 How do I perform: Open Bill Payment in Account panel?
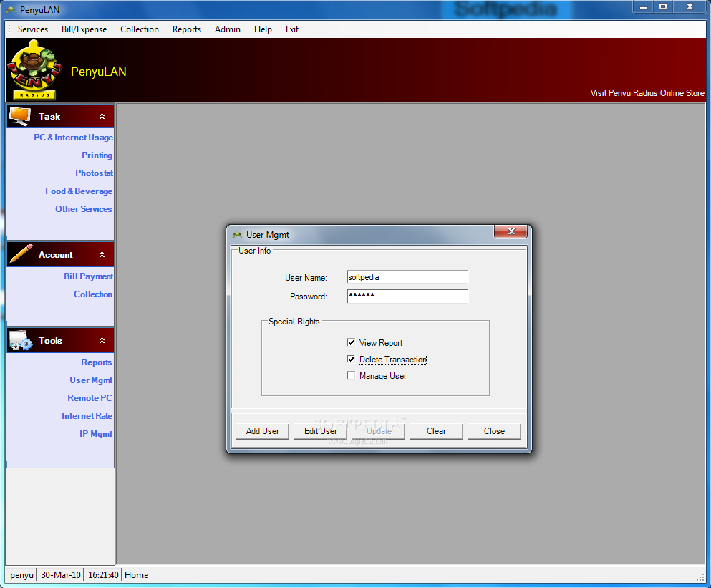(88, 276)
